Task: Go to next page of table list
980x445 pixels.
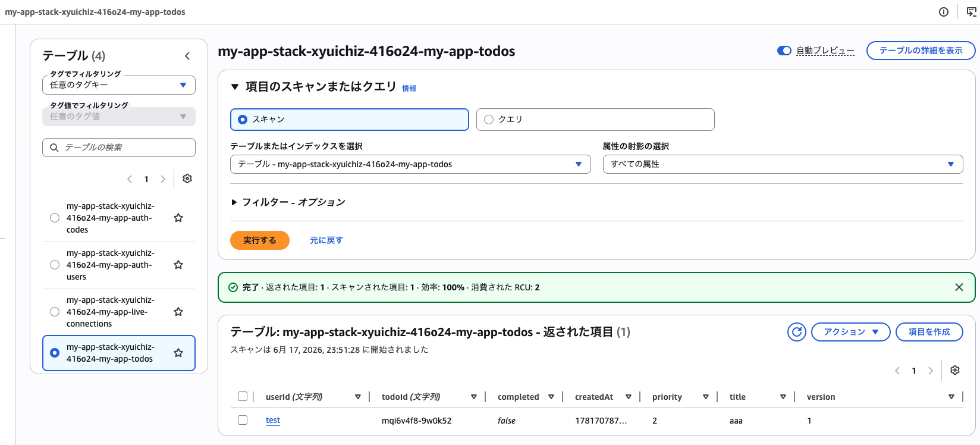Action: pyautogui.click(x=163, y=179)
